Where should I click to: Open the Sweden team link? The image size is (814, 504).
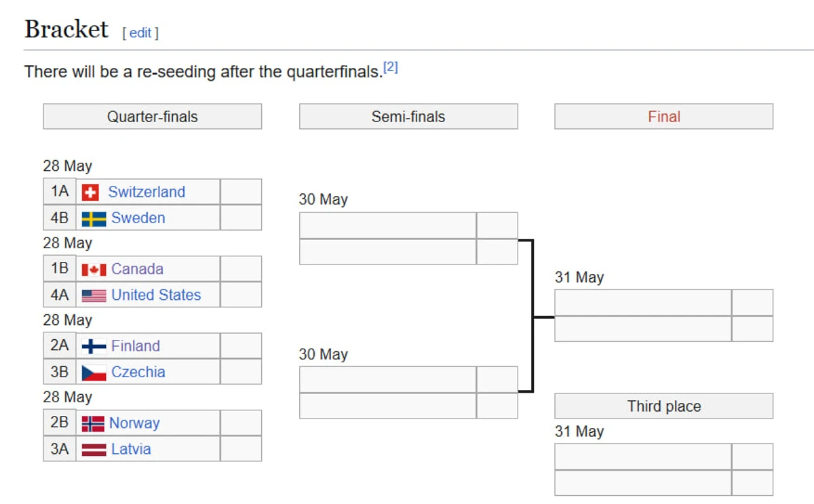pos(138,218)
